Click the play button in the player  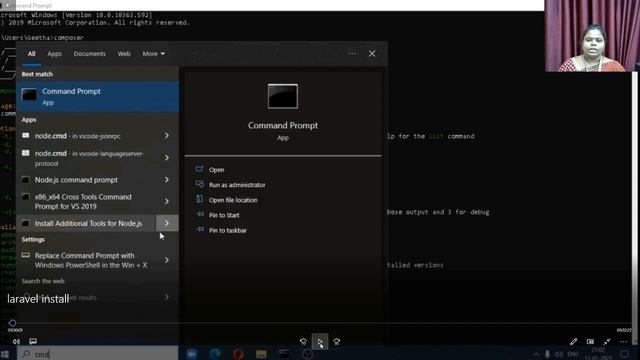320,342
